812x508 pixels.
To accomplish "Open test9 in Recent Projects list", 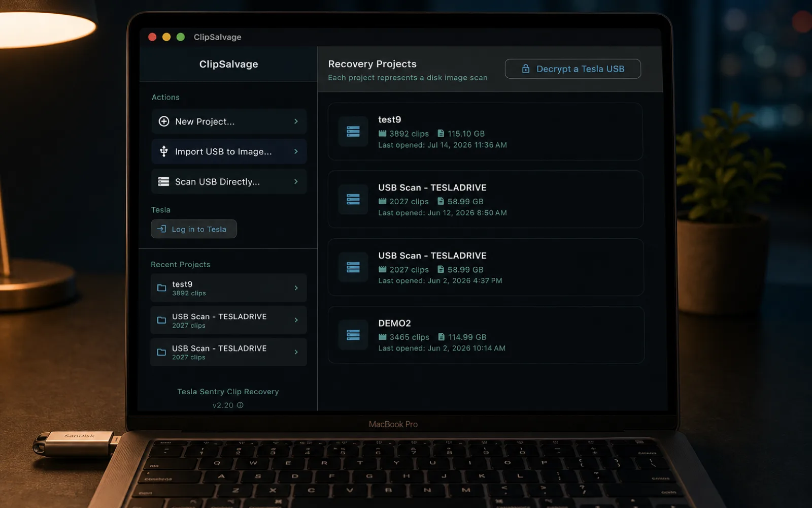I will point(228,288).
